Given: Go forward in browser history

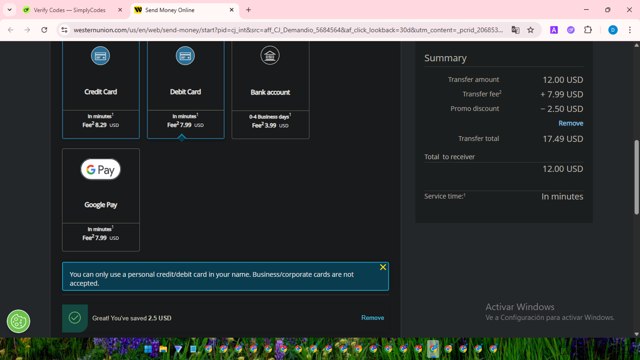Looking at the screenshot, I should pyautogui.click(x=27, y=30).
